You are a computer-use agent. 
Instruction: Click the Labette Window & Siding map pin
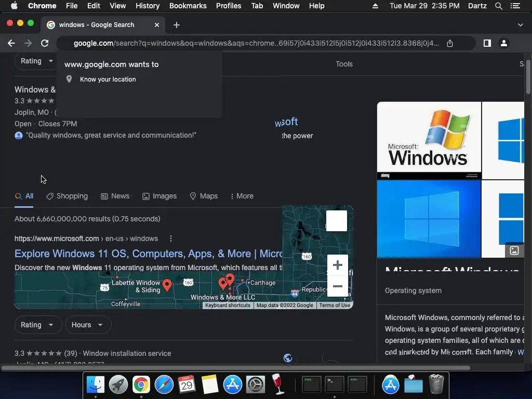point(167,285)
